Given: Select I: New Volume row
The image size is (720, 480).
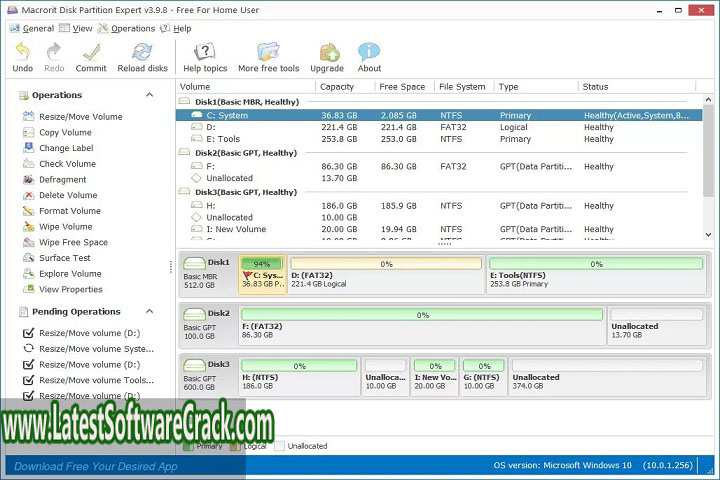Looking at the screenshot, I should (439, 229).
